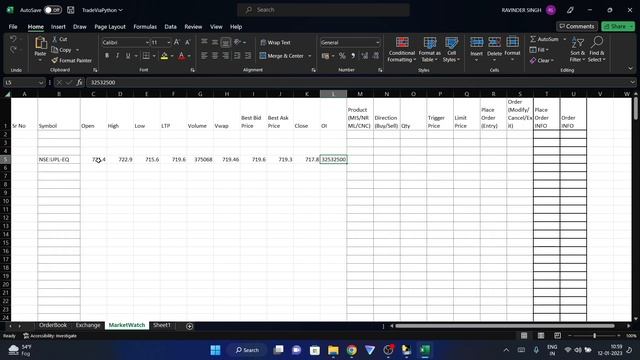
Task: Open the View tab
Action: pyautogui.click(x=216, y=27)
